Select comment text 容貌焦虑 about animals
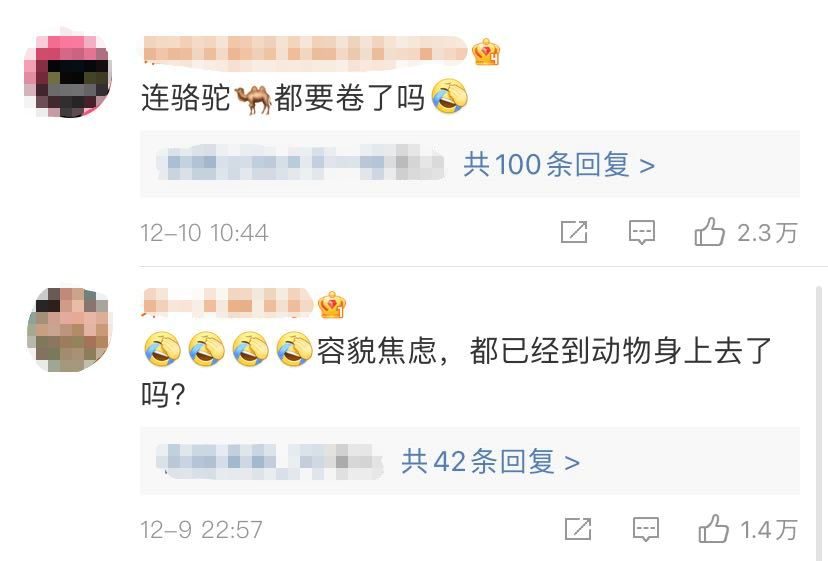 pos(457,372)
